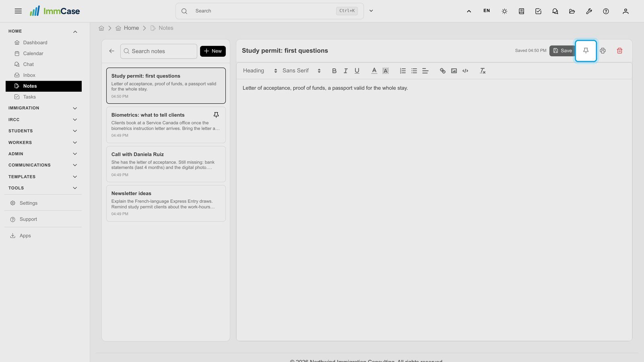The image size is (644, 362).
Task: Open Tasks in the sidebar
Action: (x=43, y=97)
